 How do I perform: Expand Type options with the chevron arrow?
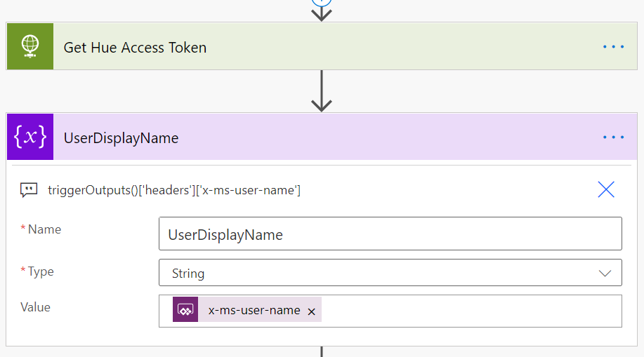[605, 274]
